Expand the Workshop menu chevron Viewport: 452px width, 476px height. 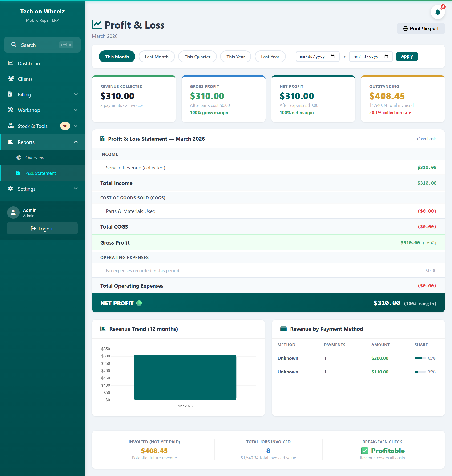tap(76, 110)
